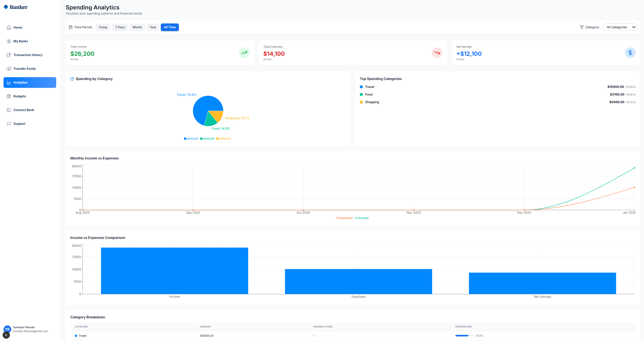Choose the Year time period

(153, 27)
